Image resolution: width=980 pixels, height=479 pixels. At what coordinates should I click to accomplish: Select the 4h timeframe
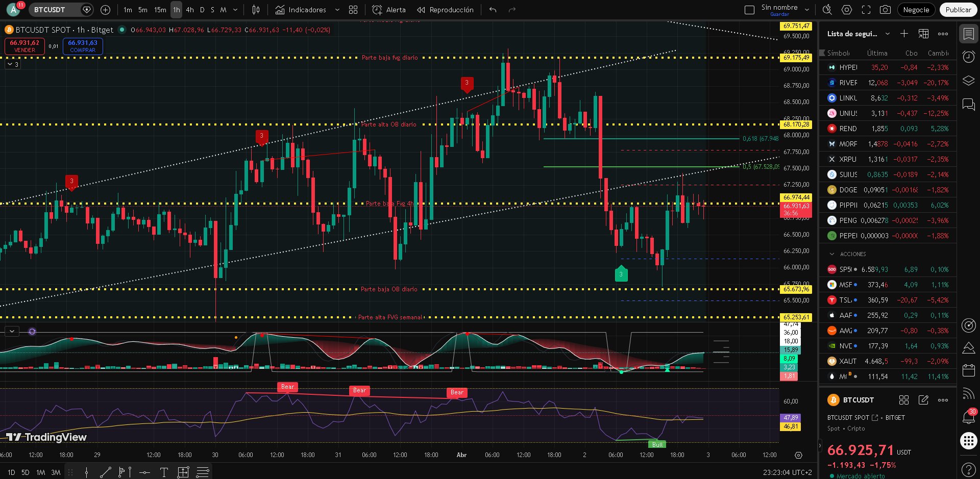point(190,10)
